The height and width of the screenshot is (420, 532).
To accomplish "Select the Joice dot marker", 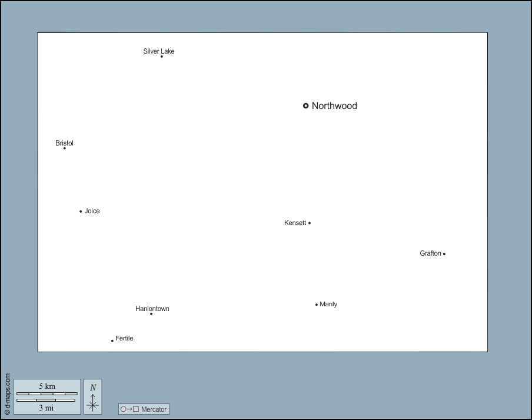I will coord(81,211).
